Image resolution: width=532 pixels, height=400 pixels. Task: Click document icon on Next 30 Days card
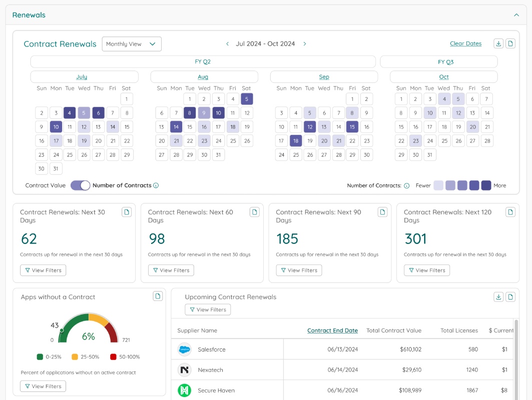127,212
